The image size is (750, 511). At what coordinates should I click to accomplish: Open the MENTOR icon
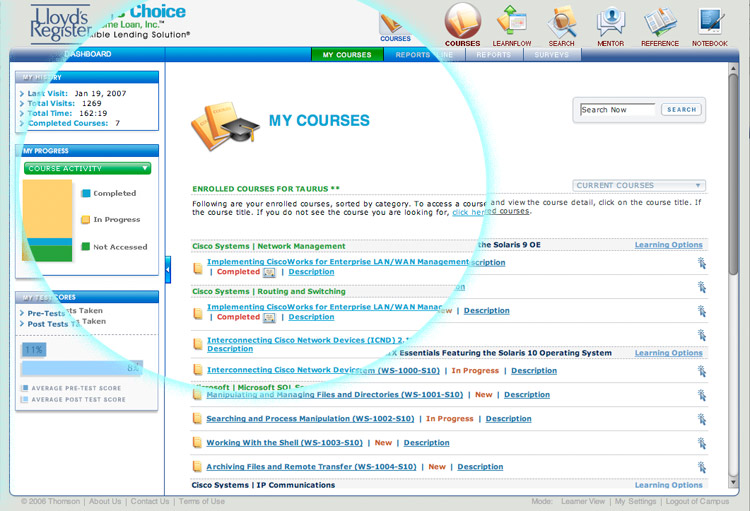pos(610,22)
